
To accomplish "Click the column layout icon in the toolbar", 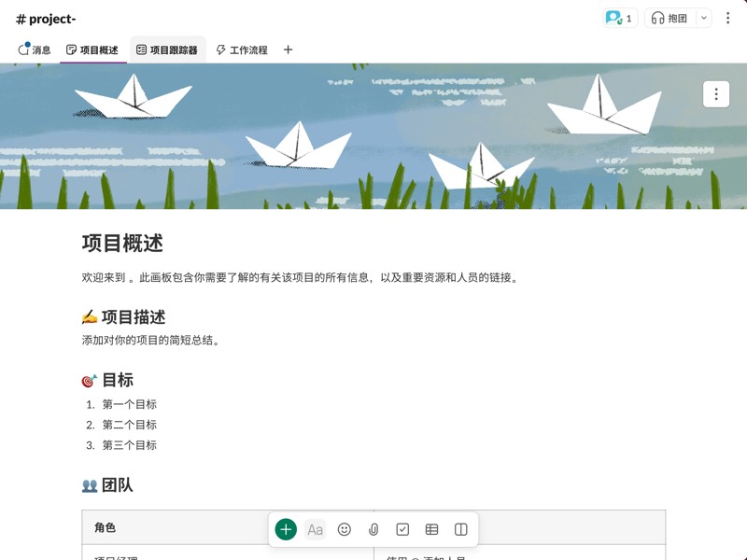I will 460,528.
